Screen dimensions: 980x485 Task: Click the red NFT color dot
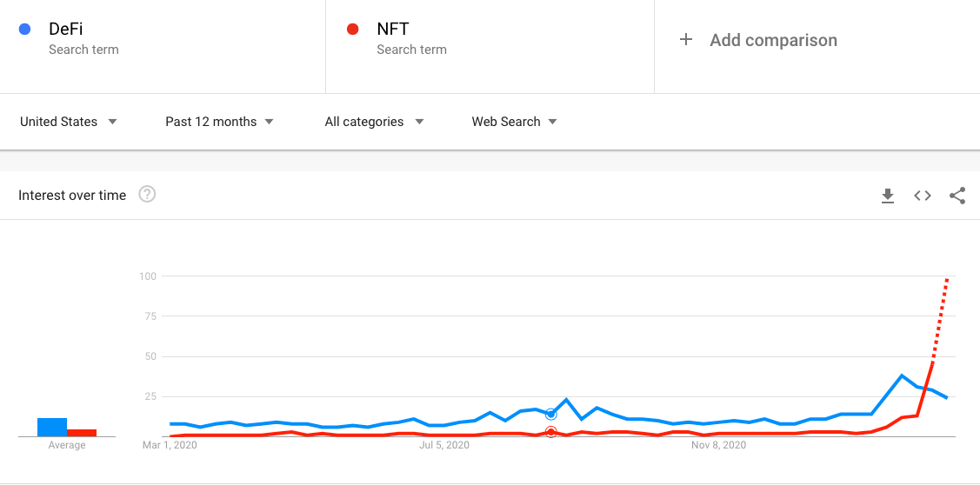(x=352, y=29)
